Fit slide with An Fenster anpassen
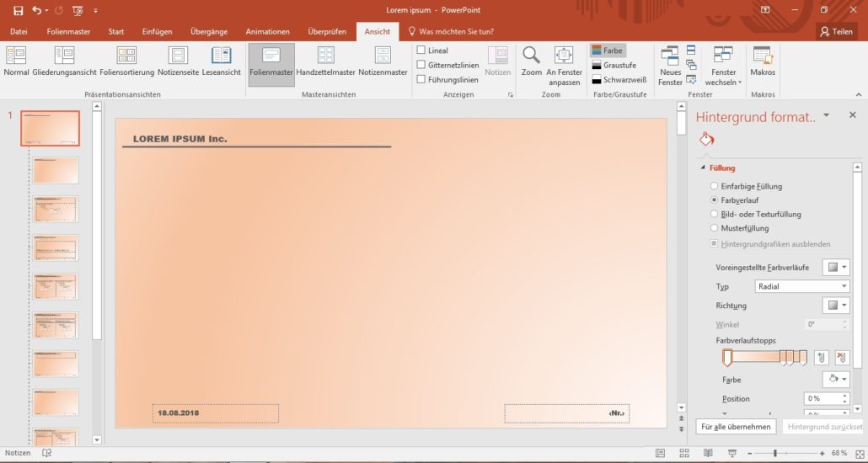Image resolution: width=868 pixels, height=463 pixels. coord(564,66)
